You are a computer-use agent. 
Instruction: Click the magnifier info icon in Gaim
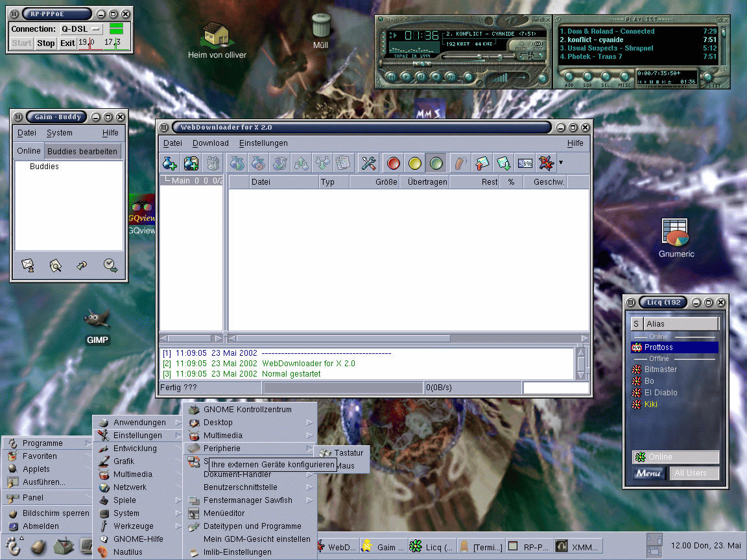[55, 265]
